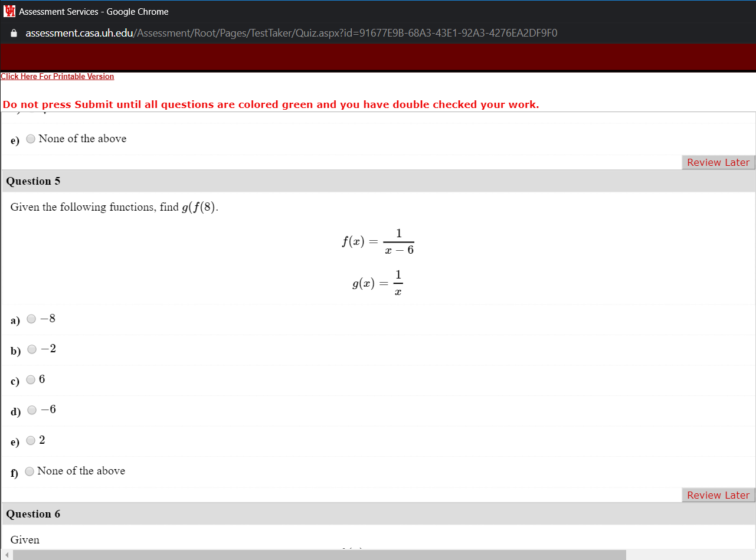Select f) None of the above for Question 5
This screenshot has height=560, width=756.
[x=29, y=470]
